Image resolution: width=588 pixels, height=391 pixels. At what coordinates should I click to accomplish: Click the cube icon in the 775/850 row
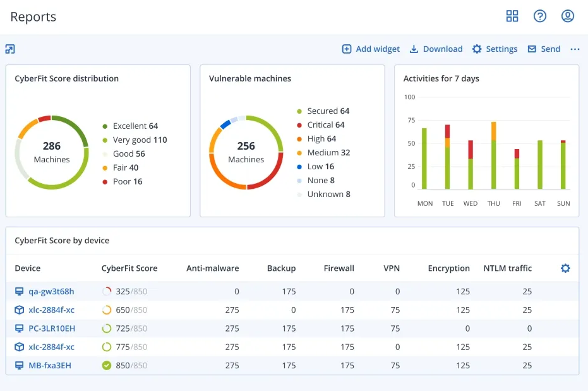coord(19,347)
